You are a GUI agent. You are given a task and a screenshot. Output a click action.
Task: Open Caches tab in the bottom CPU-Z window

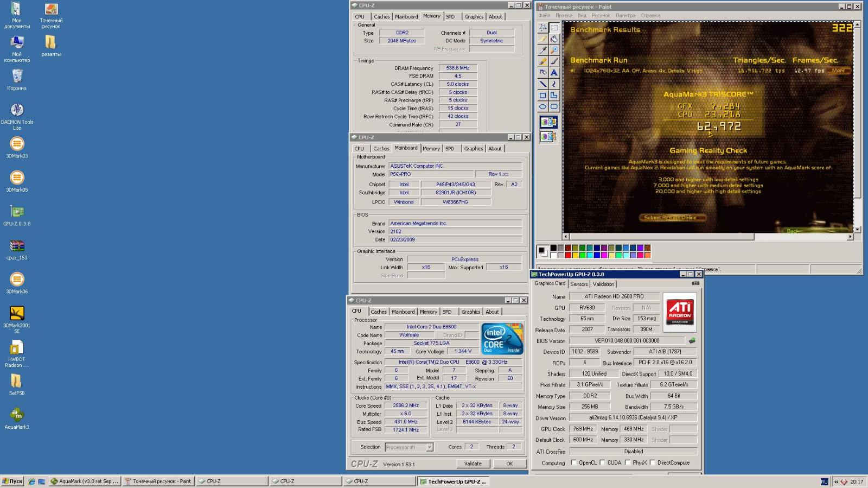click(x=379, y=312)
